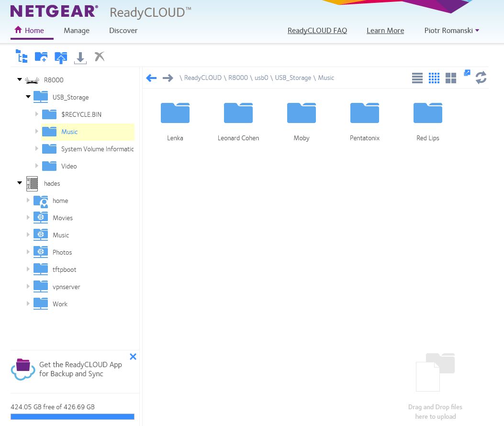The height and width of the screenshot is (426, 504).
Task: Click the NETGEAR logo
Action: (54, 11)
